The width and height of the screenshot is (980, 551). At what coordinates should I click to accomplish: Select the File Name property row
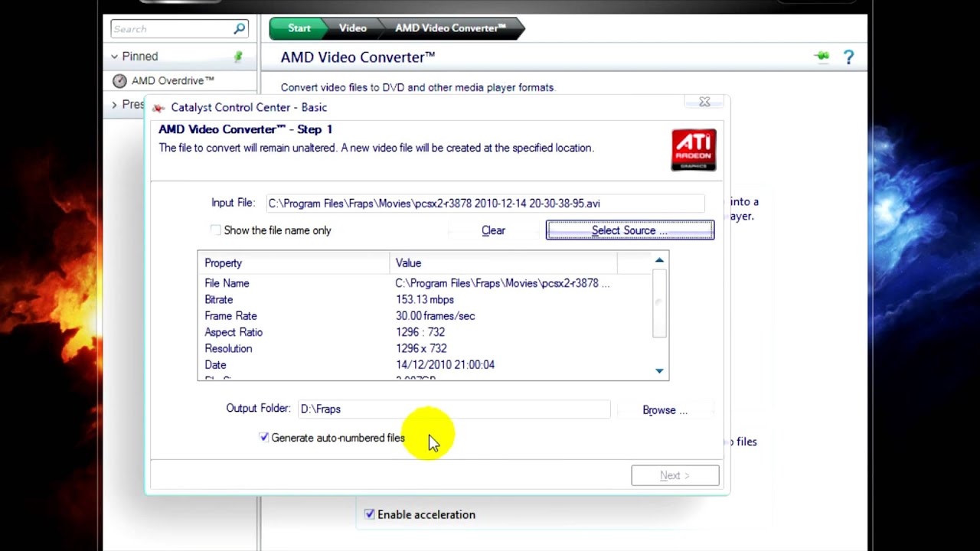click(x=425, y=283)
